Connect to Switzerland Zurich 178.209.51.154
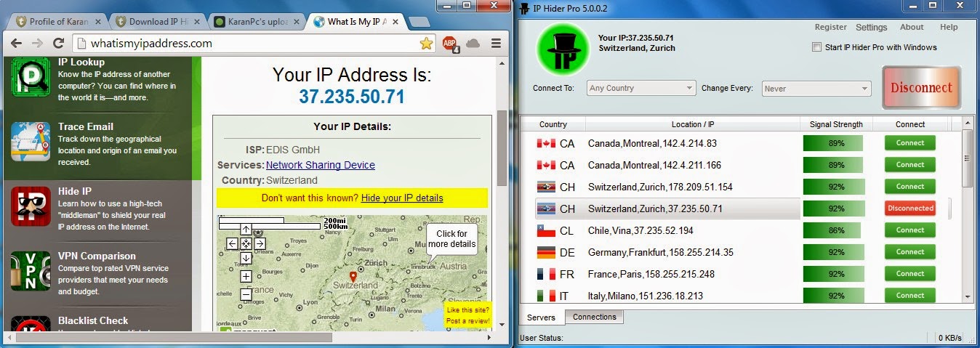Image resolution: width=980 pixels, height=348 pixels. tap(909, 187)
